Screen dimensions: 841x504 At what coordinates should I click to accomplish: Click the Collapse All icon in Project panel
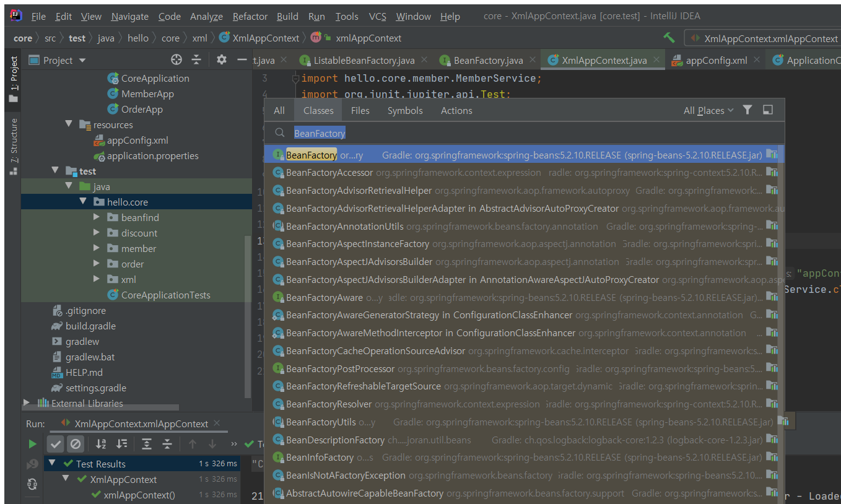196,60
